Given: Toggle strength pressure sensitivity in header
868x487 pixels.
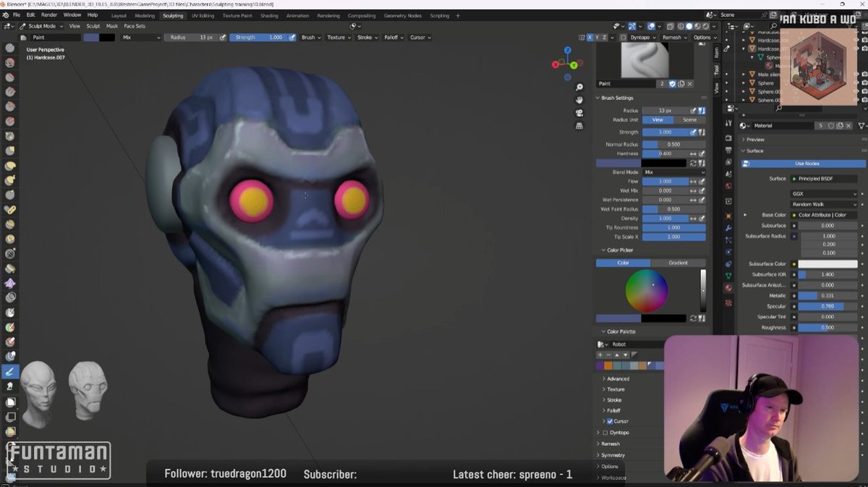Looking at the screenshot, I should pos(292,37).
